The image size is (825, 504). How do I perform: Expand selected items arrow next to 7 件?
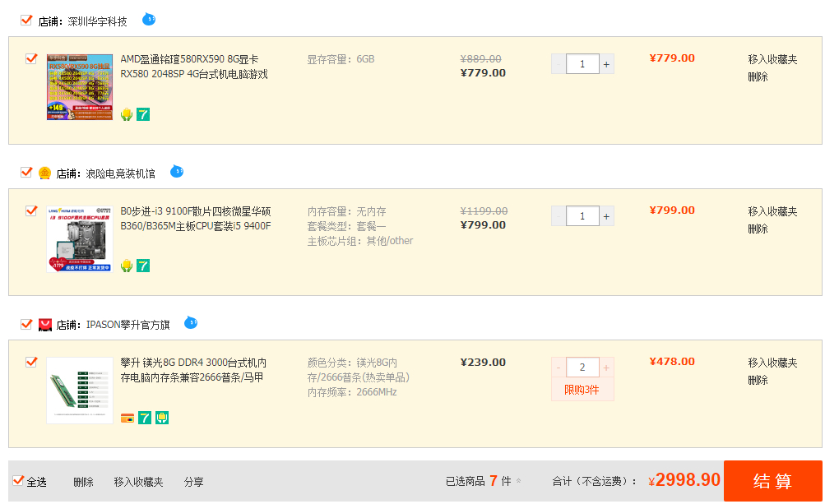point(519,480)
